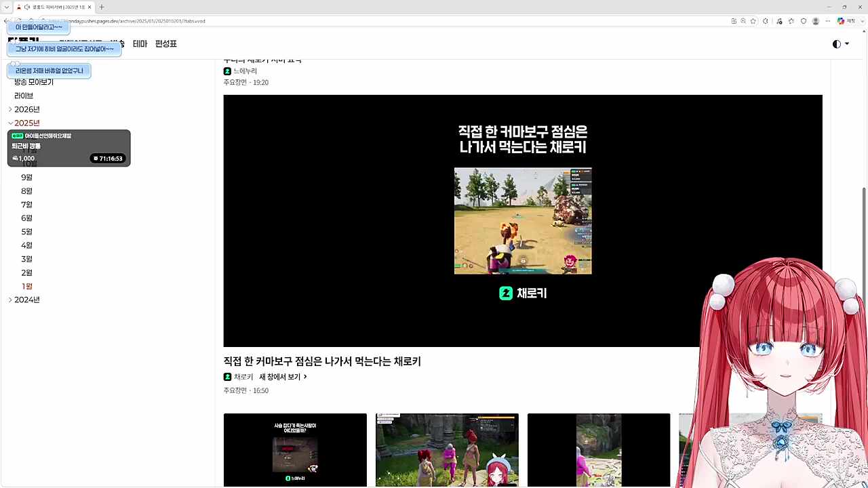Open the browser profile avatar
The height and width of the screenshot is (488, 868).
tap(815, 21)
